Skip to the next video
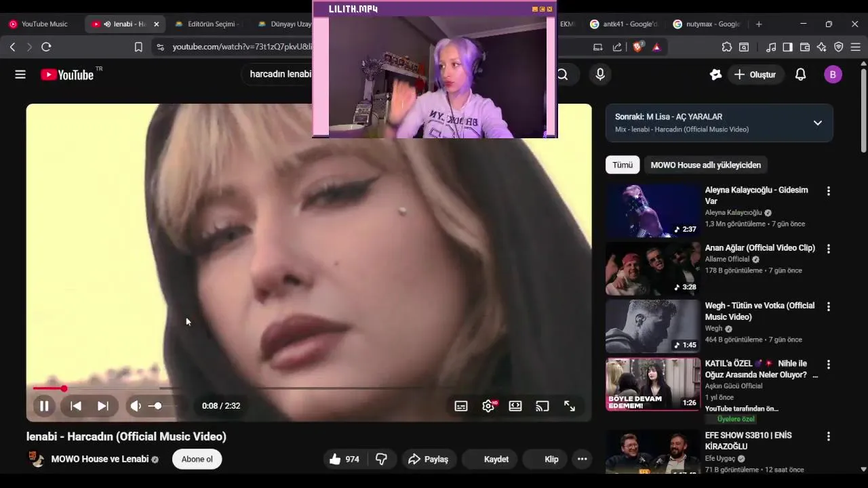The image size is (868, 488). point(103,406)
